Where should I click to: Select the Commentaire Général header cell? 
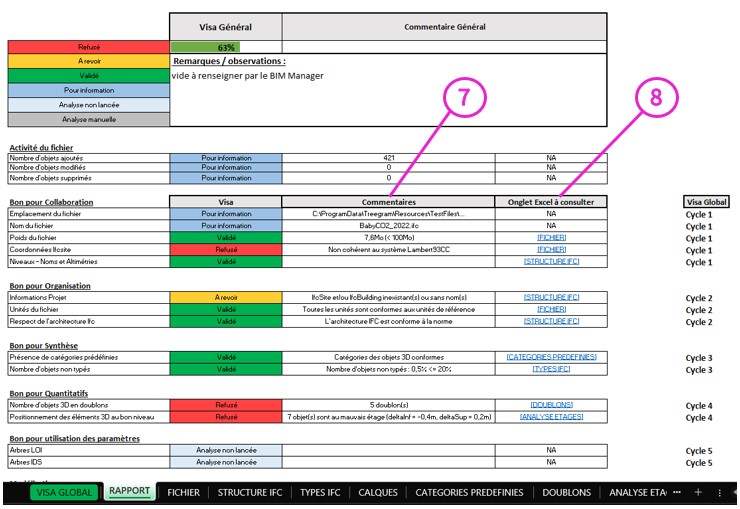(445, 27)
